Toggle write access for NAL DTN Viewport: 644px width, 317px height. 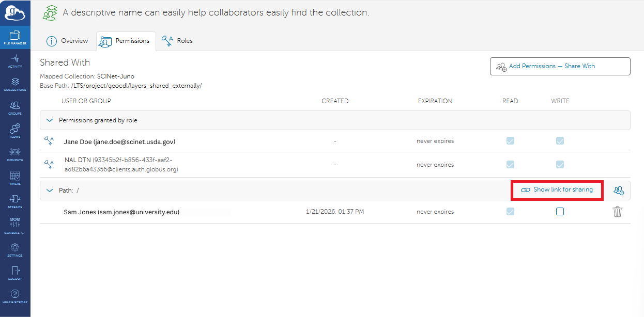pyautogui.click(x=560, y=164)
